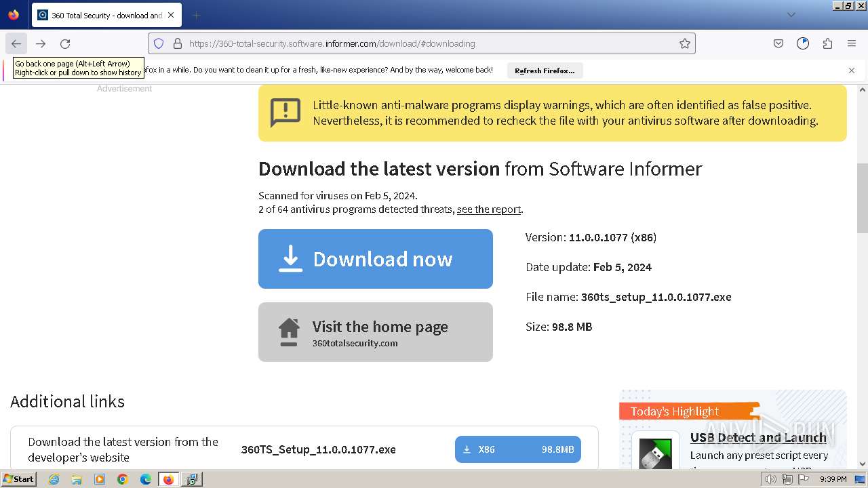The width and height of the screenshot is (868, 488).
Task: Click the page vertical scrollbar thumb
Action: (863, 198)
